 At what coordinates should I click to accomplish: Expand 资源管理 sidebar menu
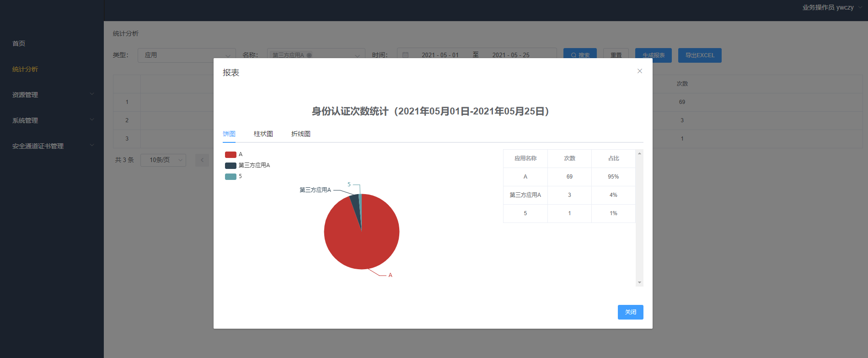click(x=52, y=95)
